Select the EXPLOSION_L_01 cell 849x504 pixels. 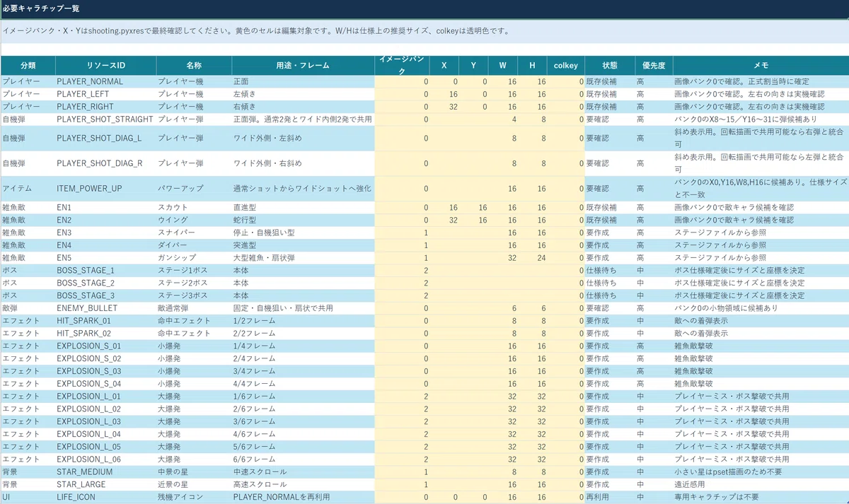[x=105, y=396]
